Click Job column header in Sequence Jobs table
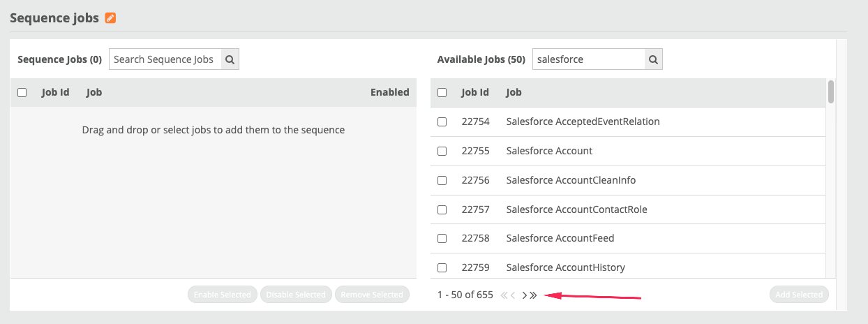Image resolution: width=868 pixels, height=324 pixels. click(x=94, y=92)
